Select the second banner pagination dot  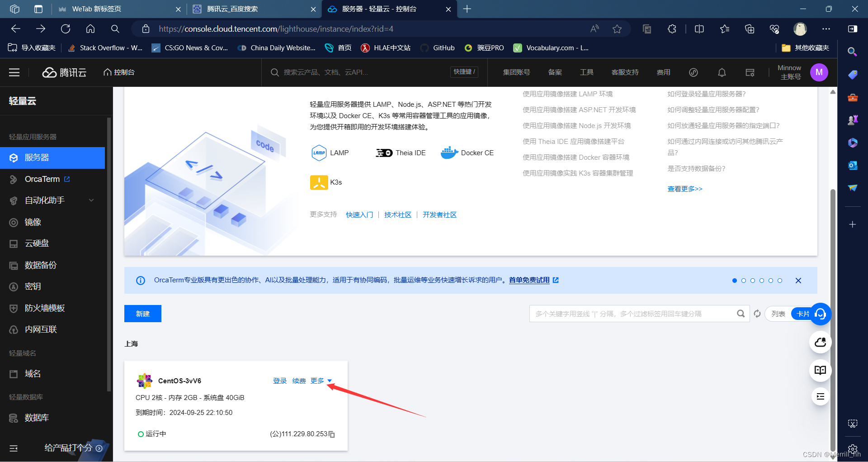pyautogui.click(x=744, y=281)
